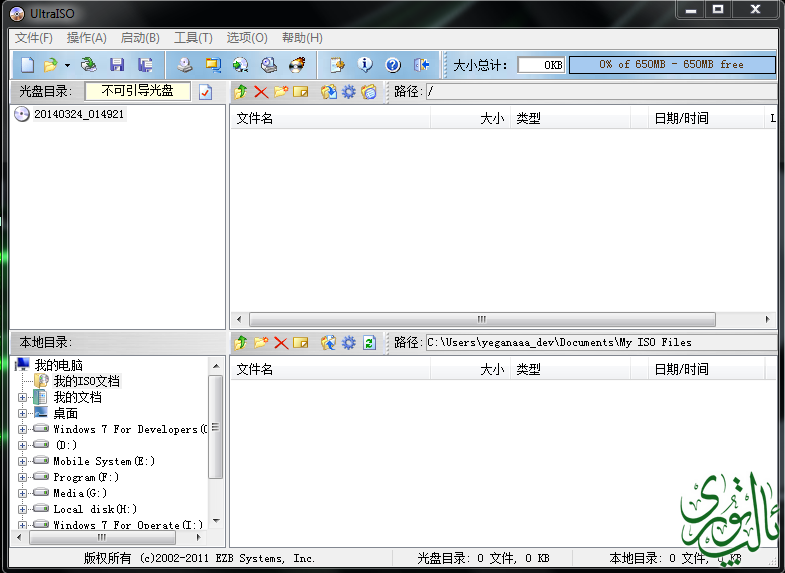This screenshot has height=573, width=785.
Task: Click the Burn CD/DVD Image flaming disc icon
Action: tap(297, 65)
